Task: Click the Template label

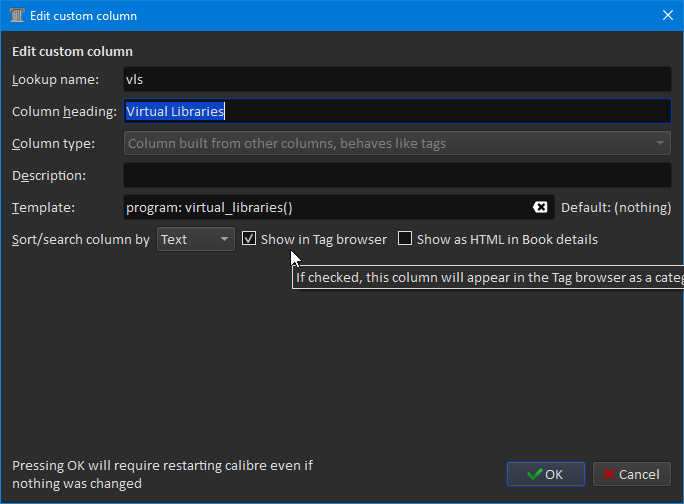Action: click(43, 207)
